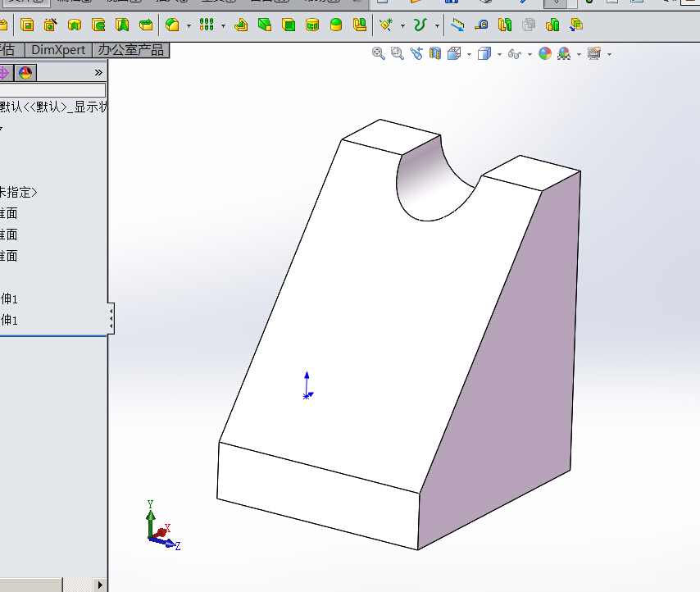Open View Settings monitor icon
This screenshot has width=700, height=592.
[x=594, y=53]
